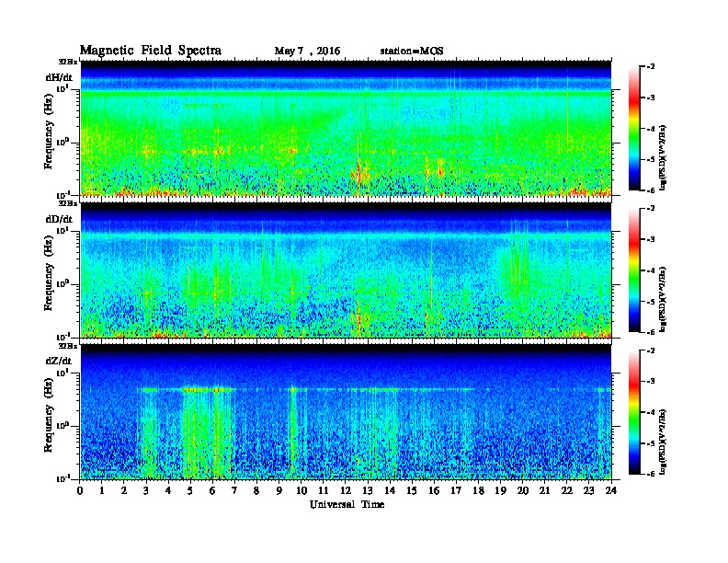Click the "13" hour tick label
Image resolution: width=728 pixels, height=563 pixels.
(x=368, y=490)
